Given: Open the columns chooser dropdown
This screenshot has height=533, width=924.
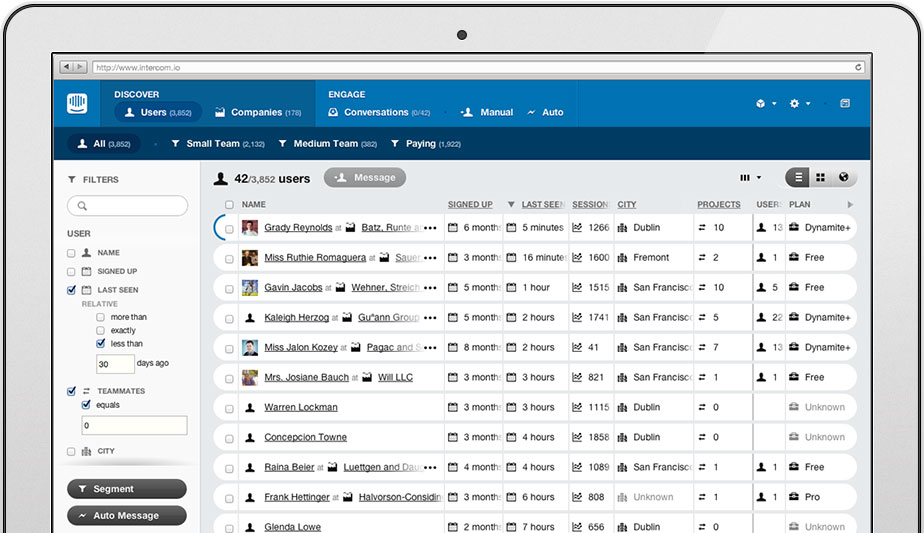Looking at the screenshot, I should tap(751, 177).
